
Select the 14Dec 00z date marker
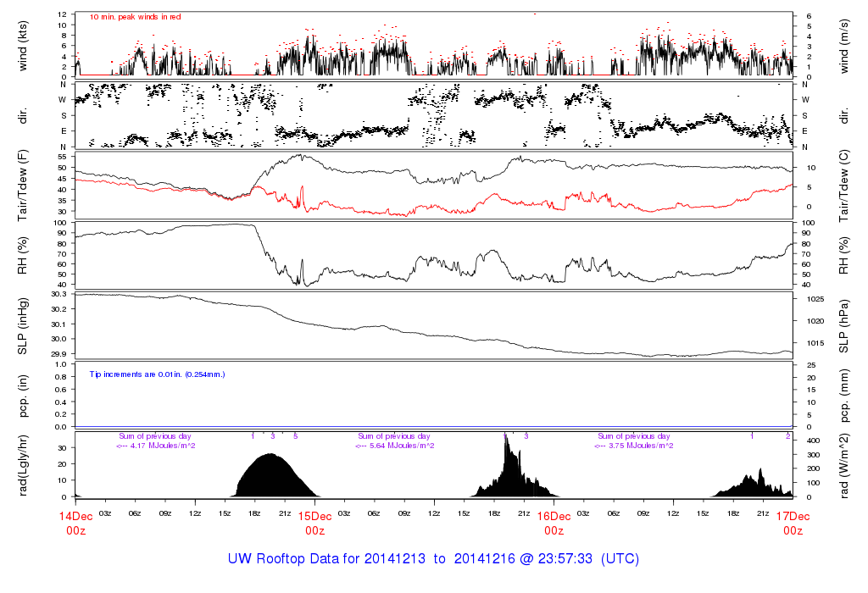75,523
